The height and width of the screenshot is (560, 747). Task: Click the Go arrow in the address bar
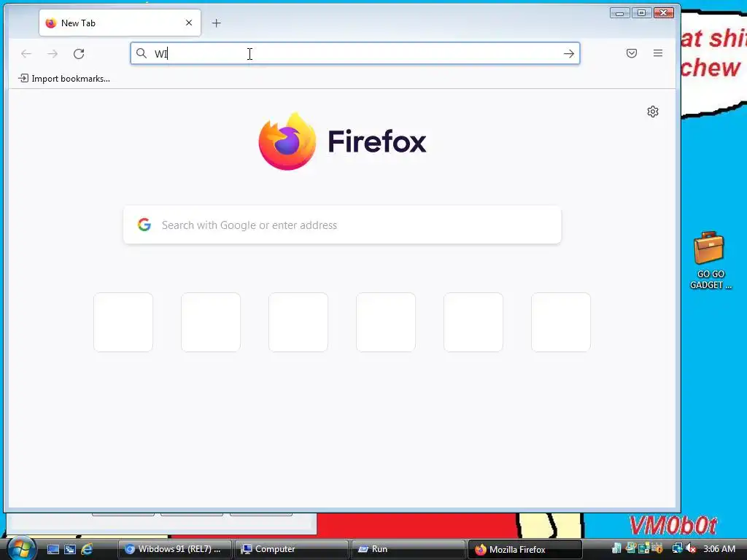(569, 54)
